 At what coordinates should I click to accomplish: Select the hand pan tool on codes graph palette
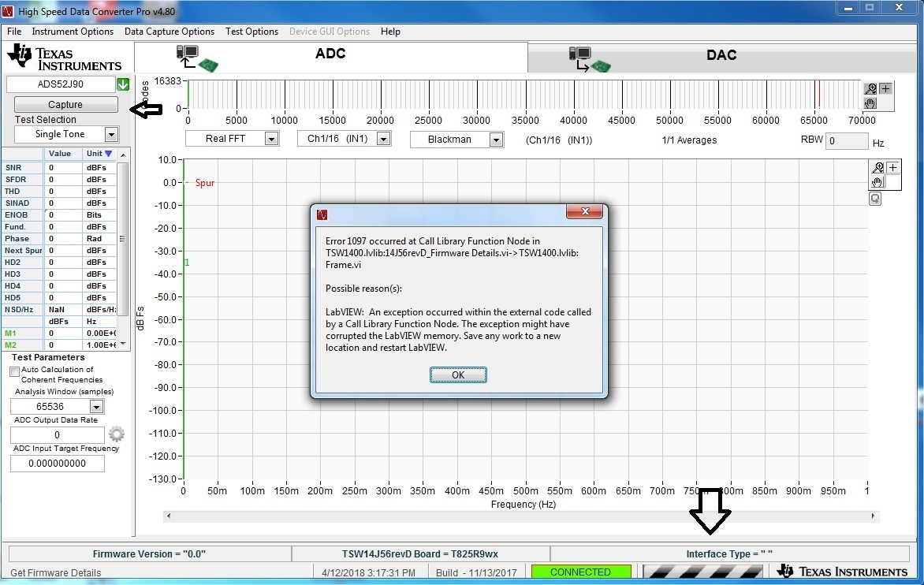tap(870, 103)
